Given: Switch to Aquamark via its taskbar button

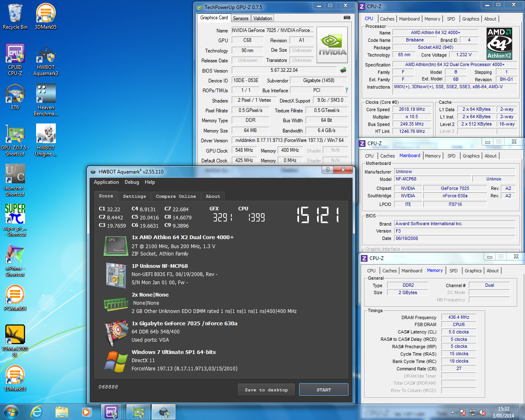Looking at the screenshot, I should pyautogui.click(x=164, y=412).
